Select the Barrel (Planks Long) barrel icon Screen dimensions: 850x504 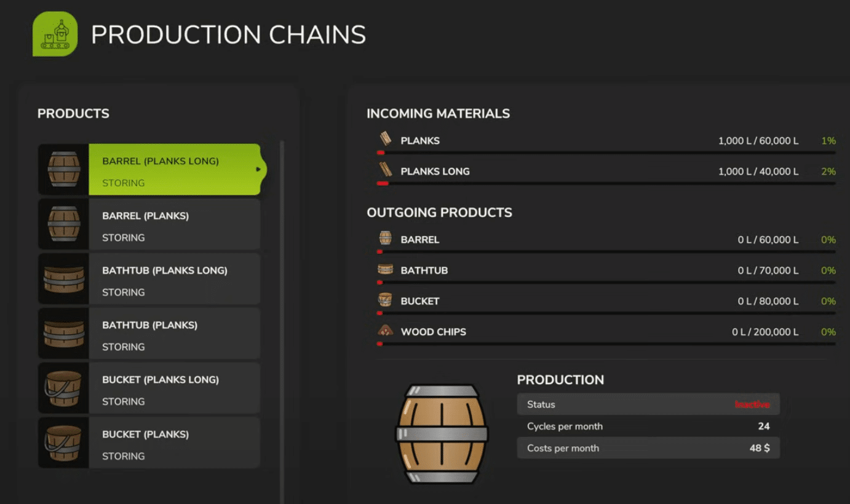(64, 170)
